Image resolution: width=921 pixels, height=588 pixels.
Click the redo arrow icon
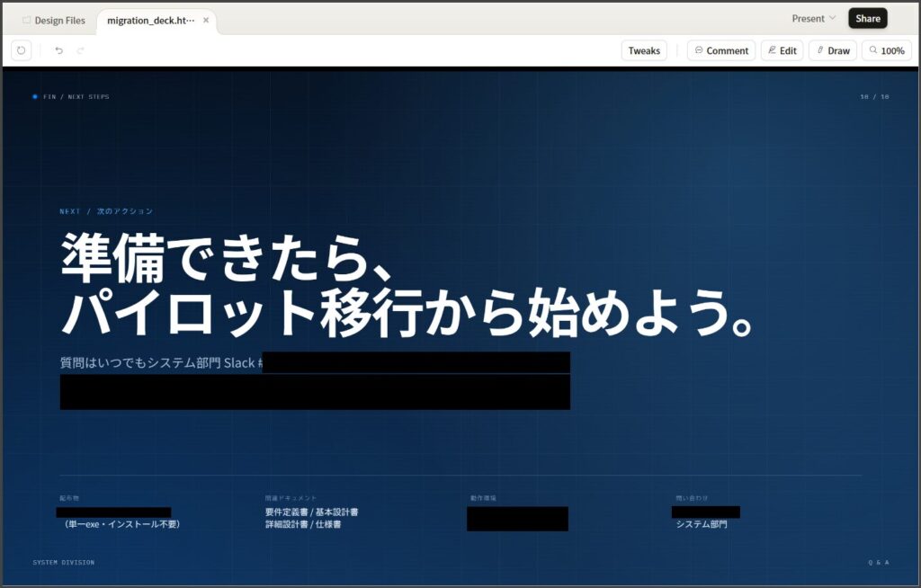pos(81,50)
